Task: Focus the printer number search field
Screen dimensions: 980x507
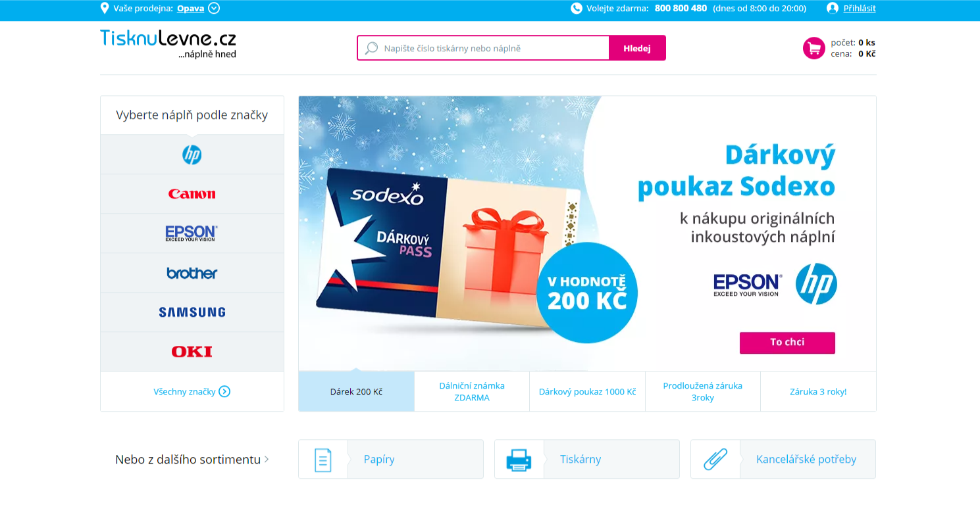Action: coord(484,48)
